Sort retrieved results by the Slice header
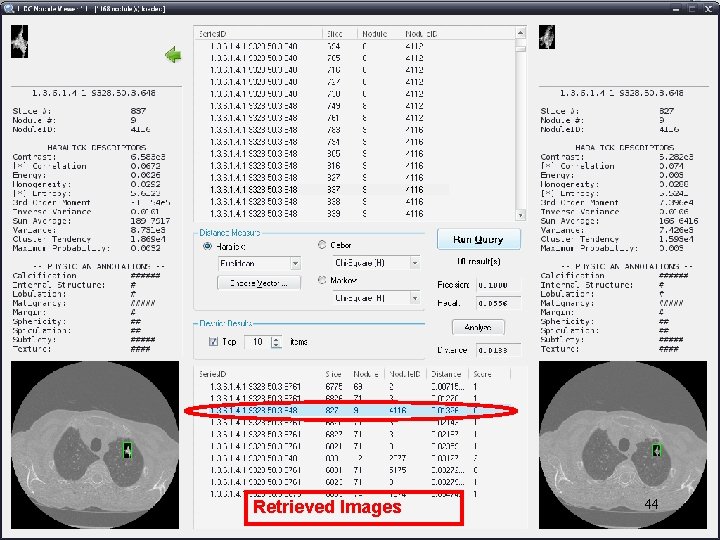 tap(333, 374)
